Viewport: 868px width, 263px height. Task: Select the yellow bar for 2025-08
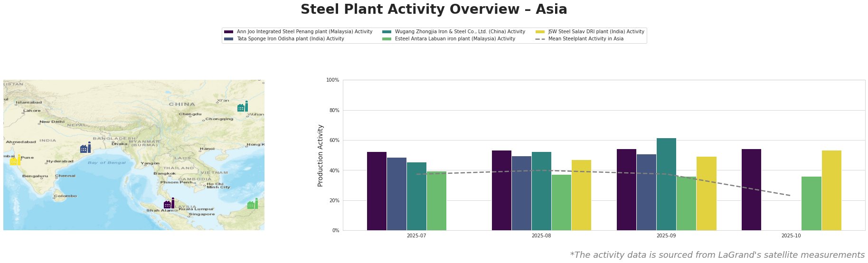click(581, 195)
